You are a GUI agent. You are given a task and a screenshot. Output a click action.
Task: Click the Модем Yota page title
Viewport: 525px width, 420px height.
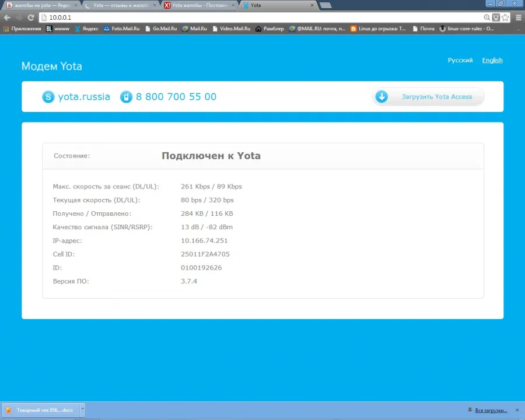pos(51,66)
